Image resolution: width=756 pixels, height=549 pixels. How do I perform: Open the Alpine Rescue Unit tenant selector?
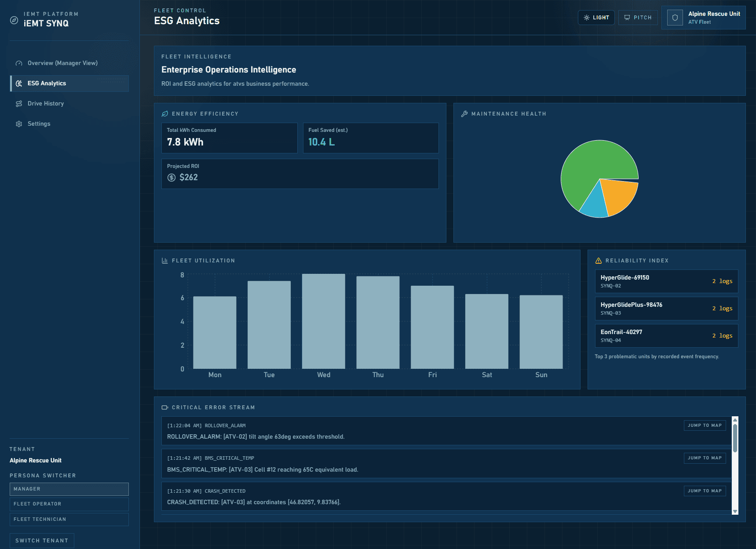(x=703, y=18)
